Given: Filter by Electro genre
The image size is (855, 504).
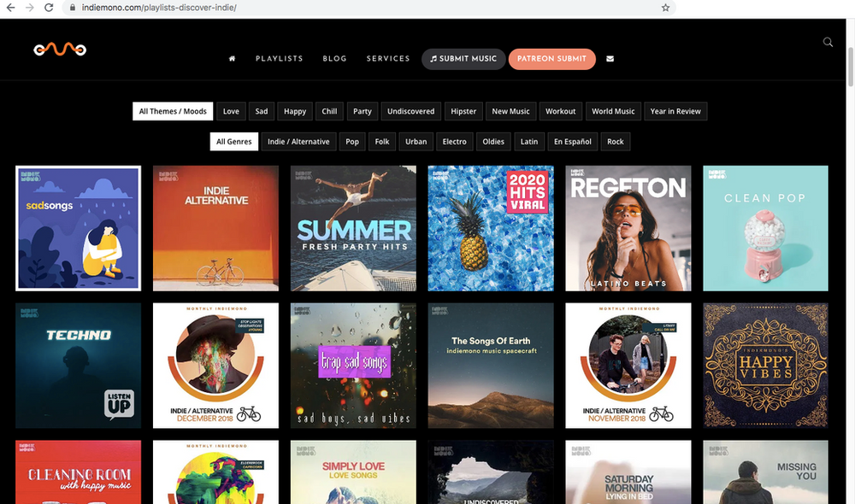Looking at the screenshot, I should coord(455,142).
